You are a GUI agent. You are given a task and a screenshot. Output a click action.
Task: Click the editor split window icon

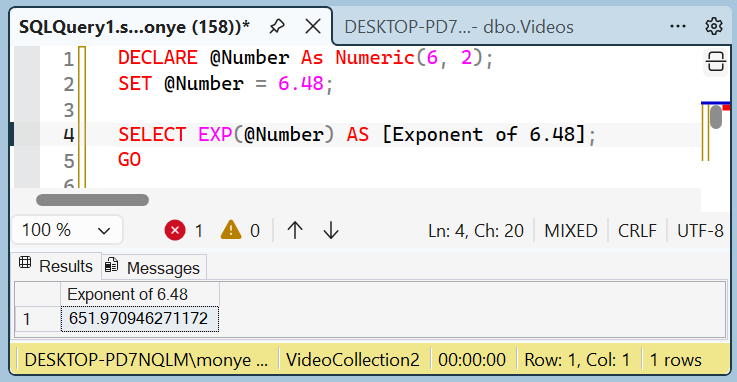(x=715, y=62)
